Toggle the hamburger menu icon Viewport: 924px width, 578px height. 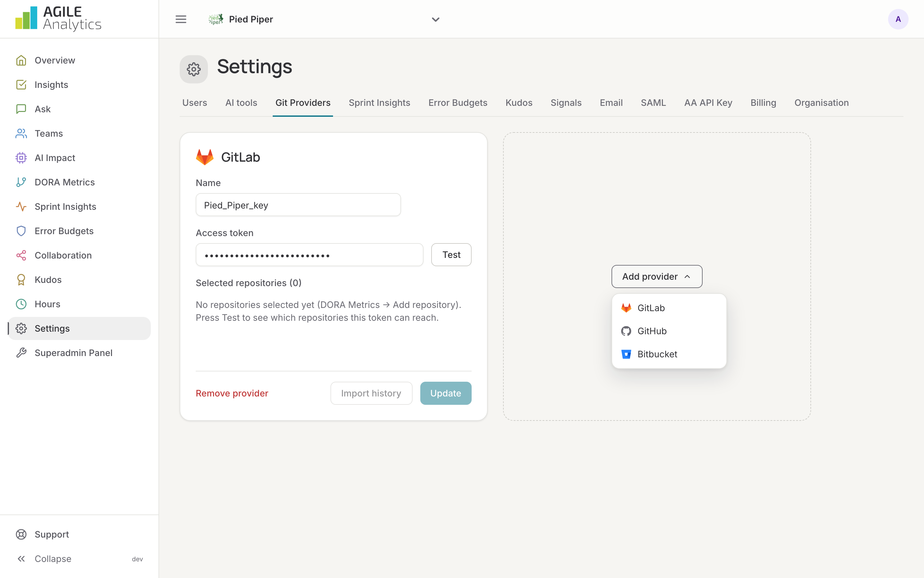[181, 19]
